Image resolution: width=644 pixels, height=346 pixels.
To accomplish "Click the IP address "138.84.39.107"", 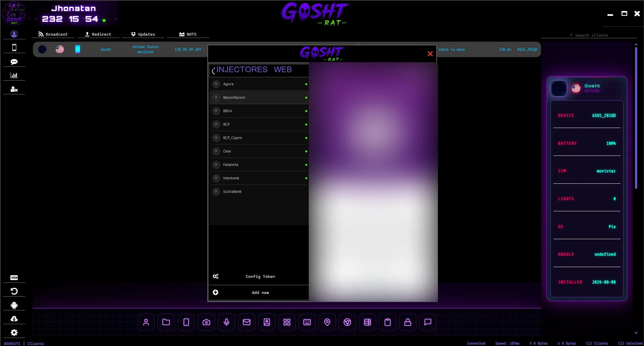I will [188, 49].
